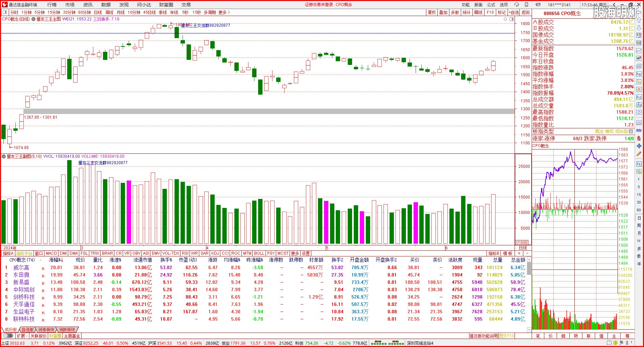Open the customer service headset icon
The width and height of the screenshot is (644, 347).
[x=517, y=4]
